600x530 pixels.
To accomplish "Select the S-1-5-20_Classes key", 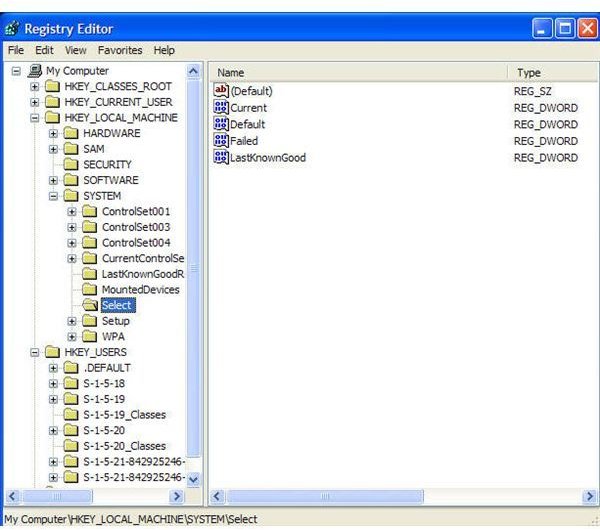I will tap(124, 446).
